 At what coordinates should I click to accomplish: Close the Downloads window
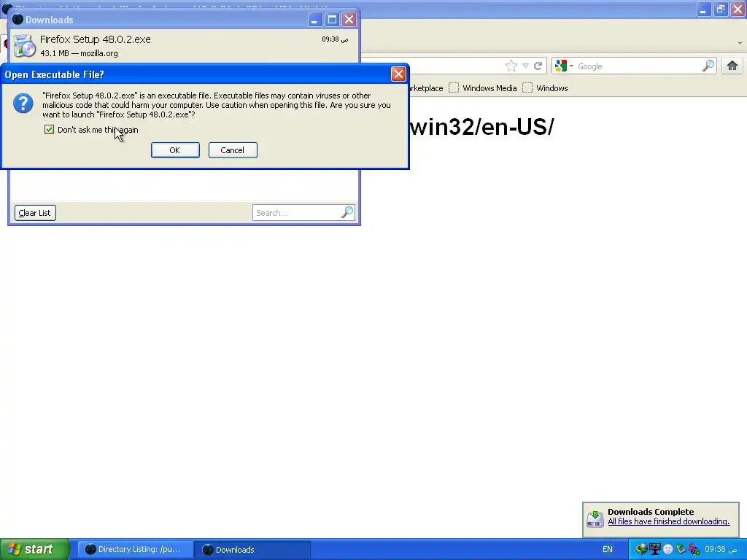click(349, 20)
